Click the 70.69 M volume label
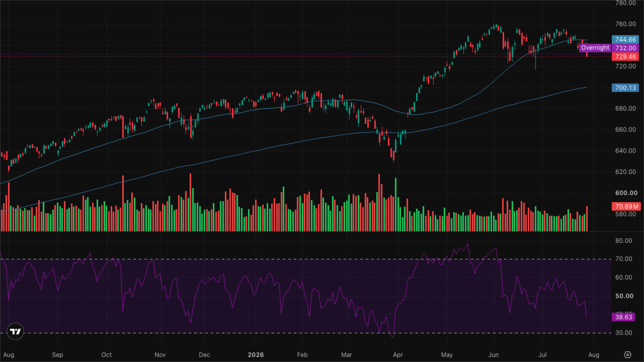Image resolution: width=644 pixels, height=362 pixels. point(626,206)
